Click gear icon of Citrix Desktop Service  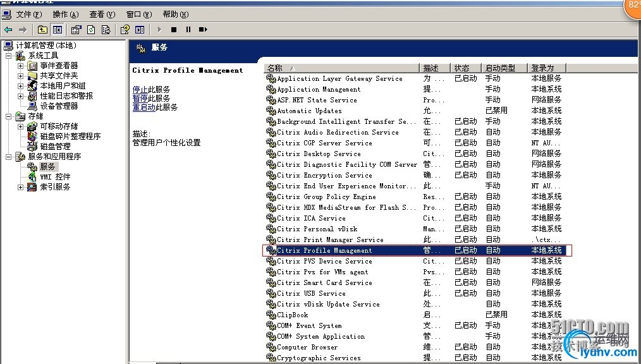271,154
